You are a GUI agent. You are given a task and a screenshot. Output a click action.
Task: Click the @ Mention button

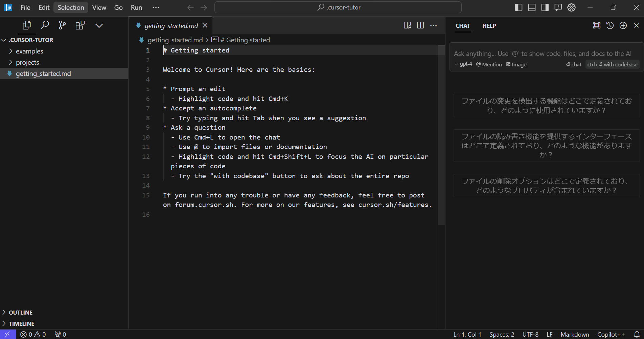tap(489, 64)
